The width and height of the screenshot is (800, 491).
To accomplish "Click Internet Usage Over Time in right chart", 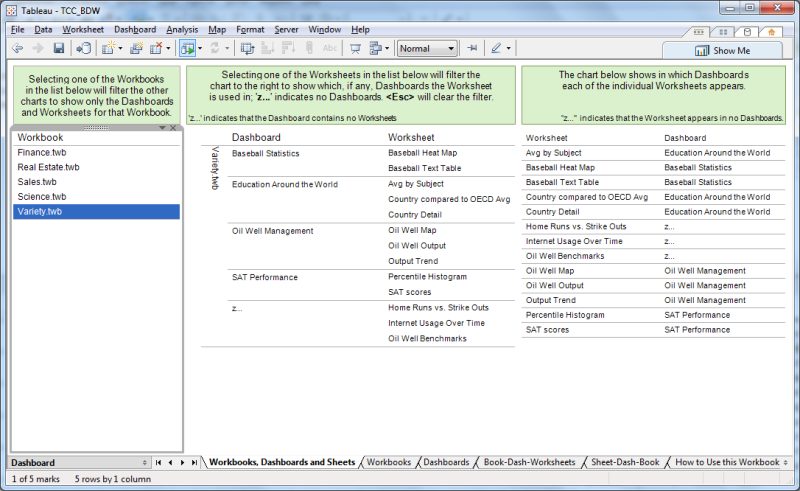I will click(x=574, y=241).
